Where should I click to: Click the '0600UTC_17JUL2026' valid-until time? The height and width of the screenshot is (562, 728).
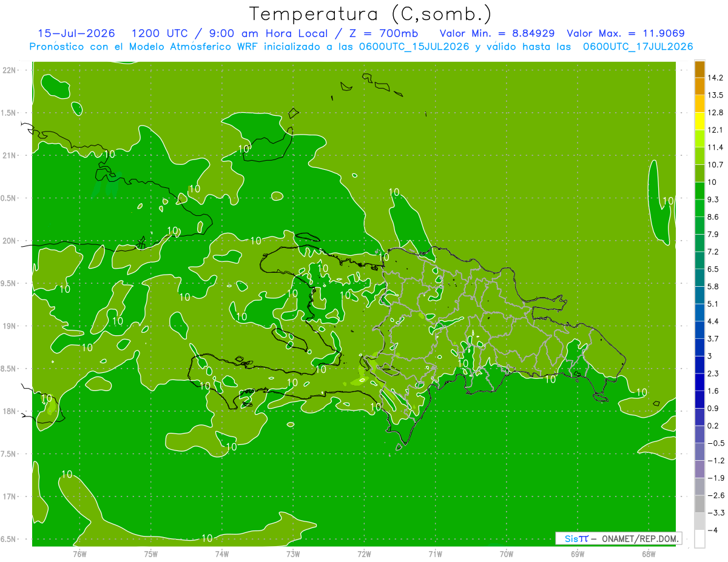click(x=638, y=47)
